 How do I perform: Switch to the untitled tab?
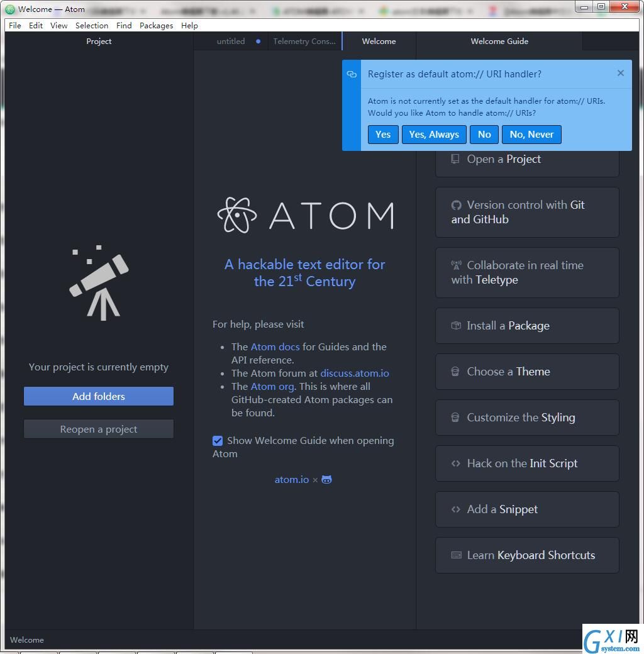(231, 42)
